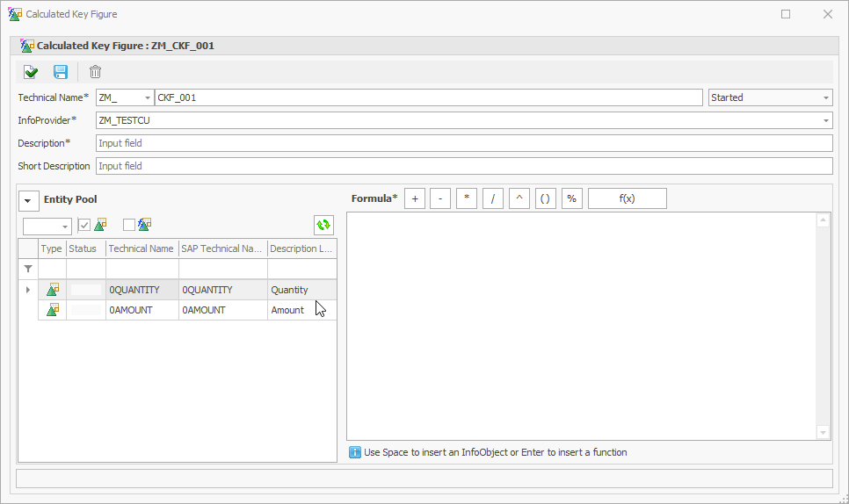Toggle the key figures checkbox
This screenshot has height=504, width=849.
point(84,226)
